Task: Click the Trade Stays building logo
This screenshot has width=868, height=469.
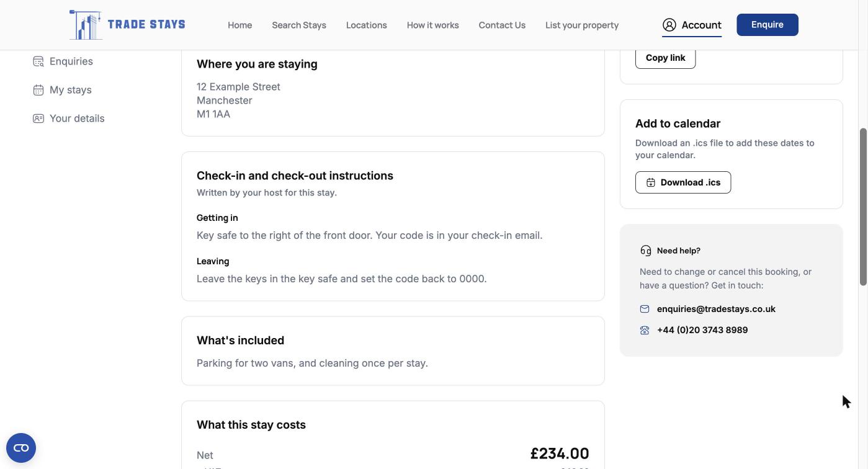Action: coord(86,25)
